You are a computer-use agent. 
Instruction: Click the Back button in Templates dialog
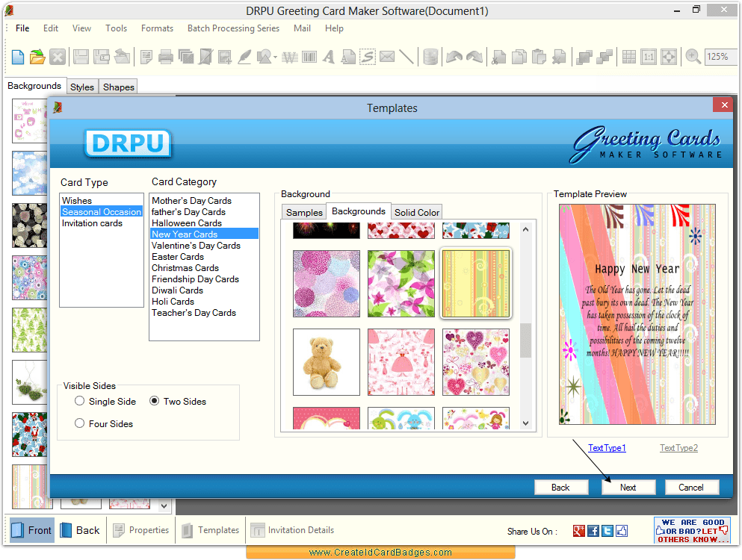tap(560, 487)
